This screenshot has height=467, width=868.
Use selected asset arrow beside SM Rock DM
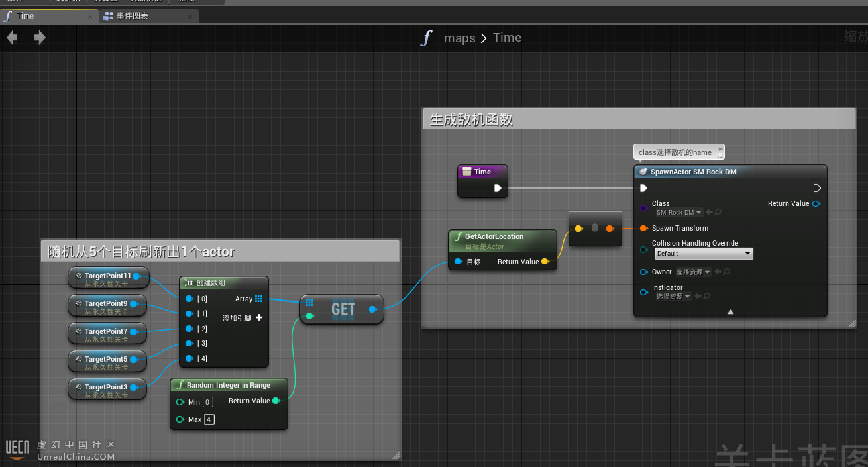pyautogui.click(x=708, y=213)
